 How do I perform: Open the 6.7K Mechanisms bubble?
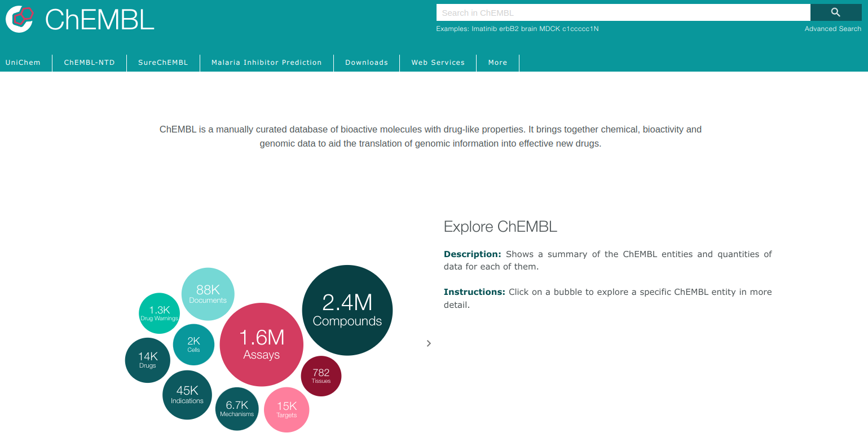point(237,408)
